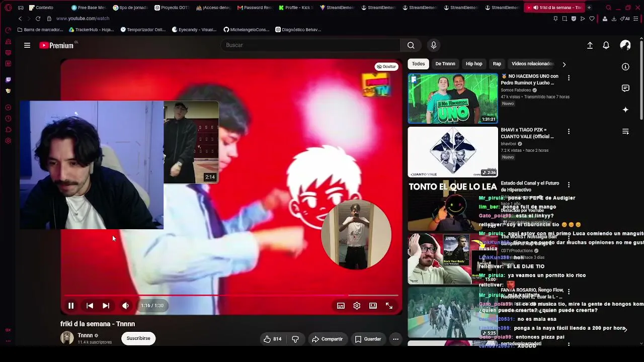Viewport: 644px width, 362px height.
Task: Switch to the Profile - Kick tab
Action: tap(296, 8)
